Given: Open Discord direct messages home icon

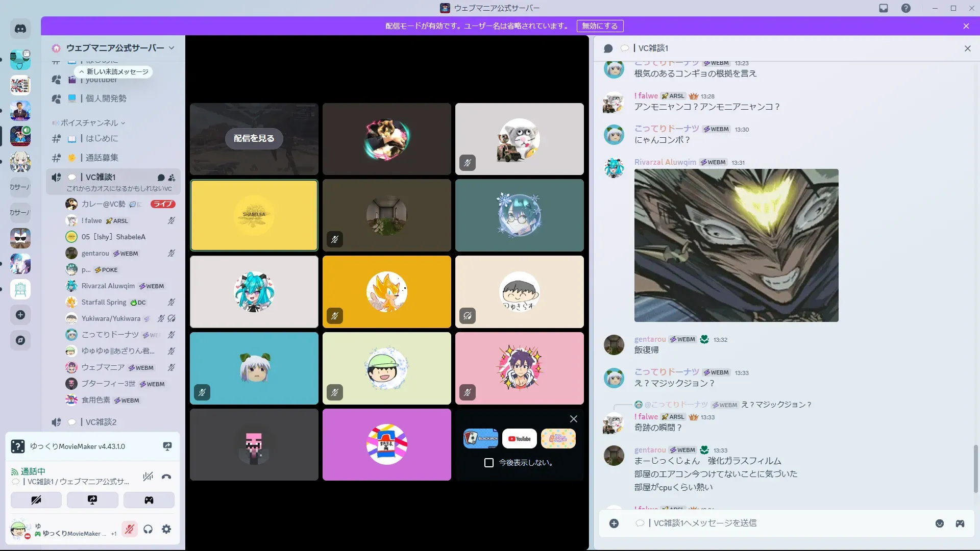Looking at the screenshot, I should pos(20,29).
